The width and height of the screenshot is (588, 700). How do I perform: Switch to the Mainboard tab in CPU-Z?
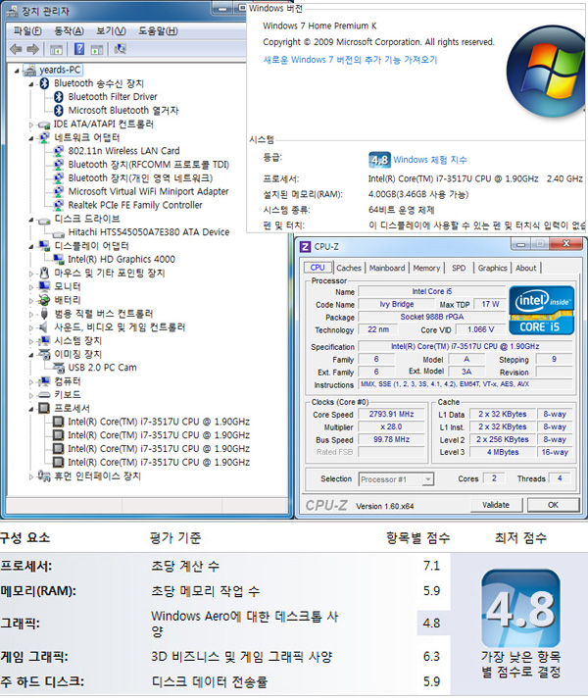click(387, 268)
